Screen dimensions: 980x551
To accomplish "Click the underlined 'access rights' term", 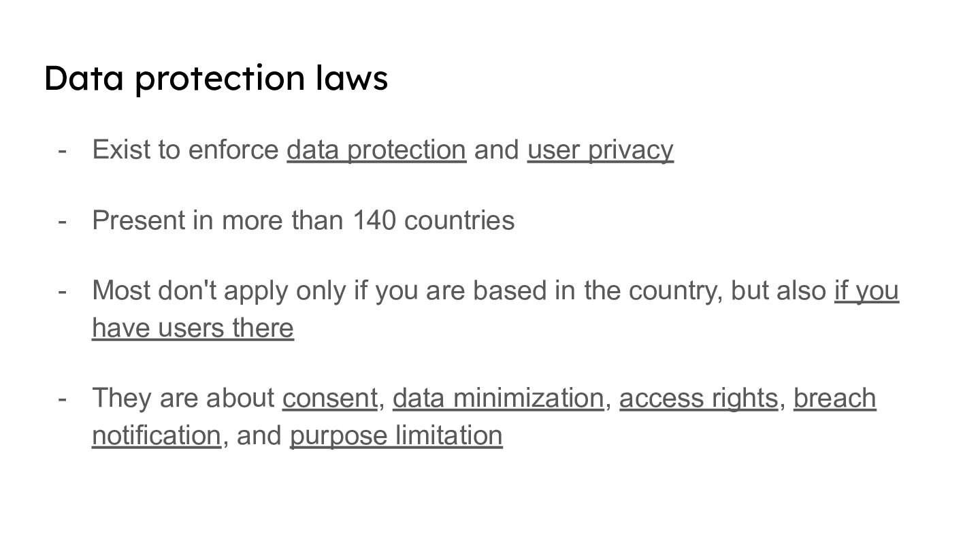I will click(698, 398).
